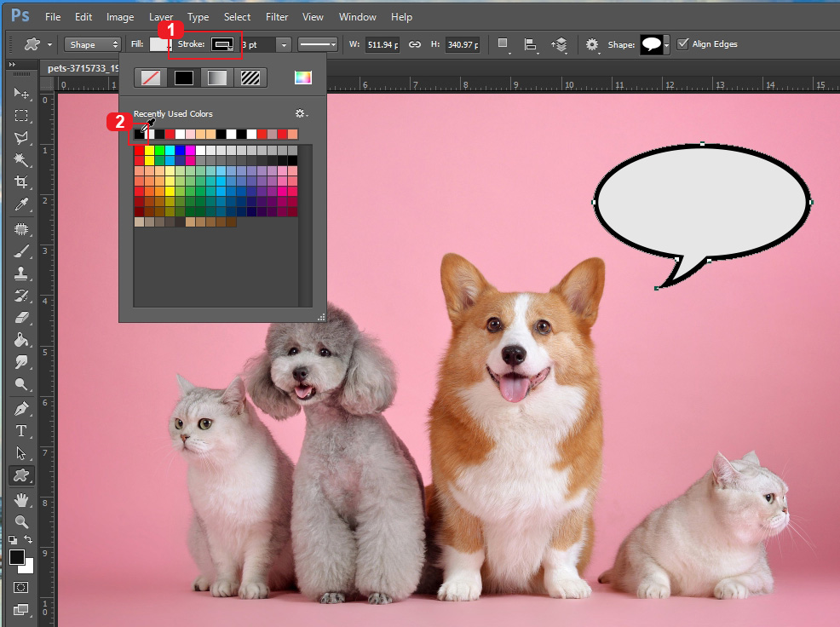Image resolution: width=840 pixels, height=627 pixels.
Task: Set stroke to Gradient
Action: (217, 78)
